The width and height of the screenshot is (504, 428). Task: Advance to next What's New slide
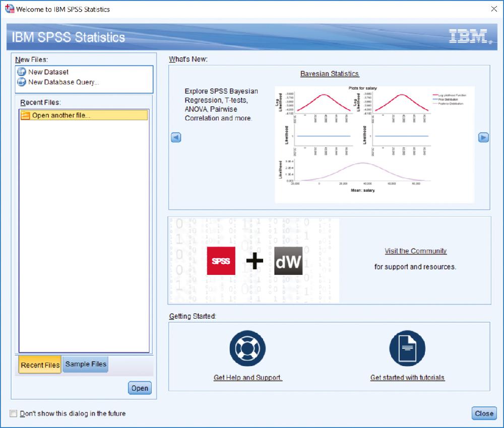point(483,137)
